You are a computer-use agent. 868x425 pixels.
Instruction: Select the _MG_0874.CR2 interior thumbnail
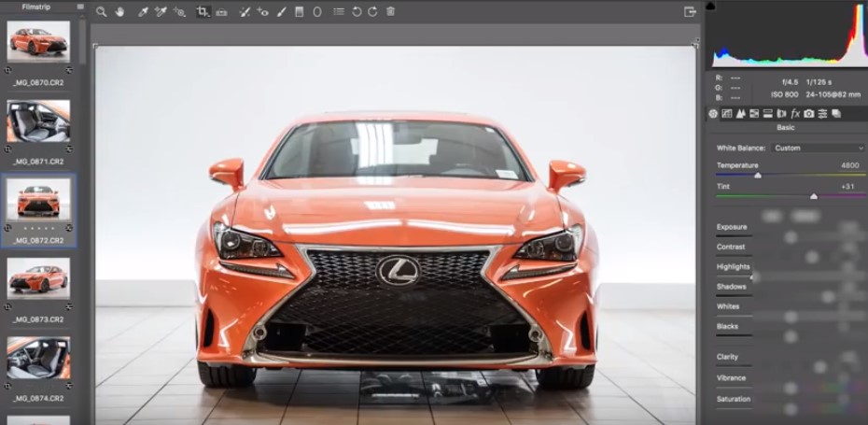[38, 358]
